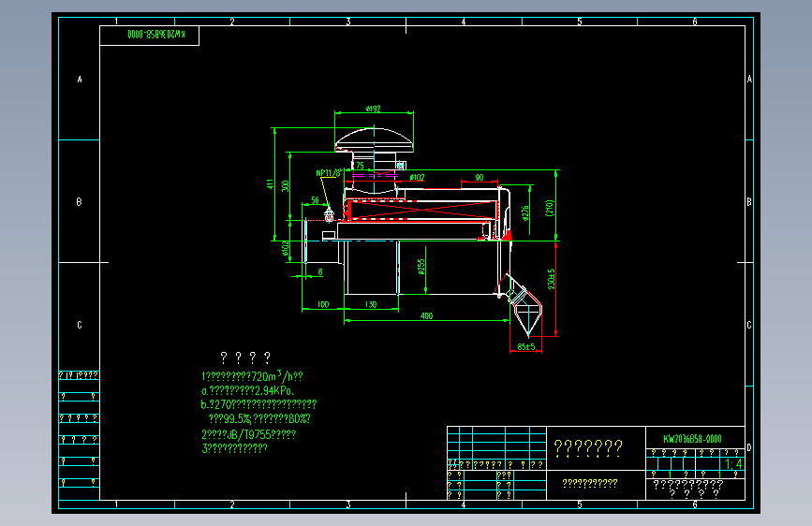The width and height of the screenshot is (812, 526).
Task: Pick the 411 vertical dimension value
Action: coord(270,183)
